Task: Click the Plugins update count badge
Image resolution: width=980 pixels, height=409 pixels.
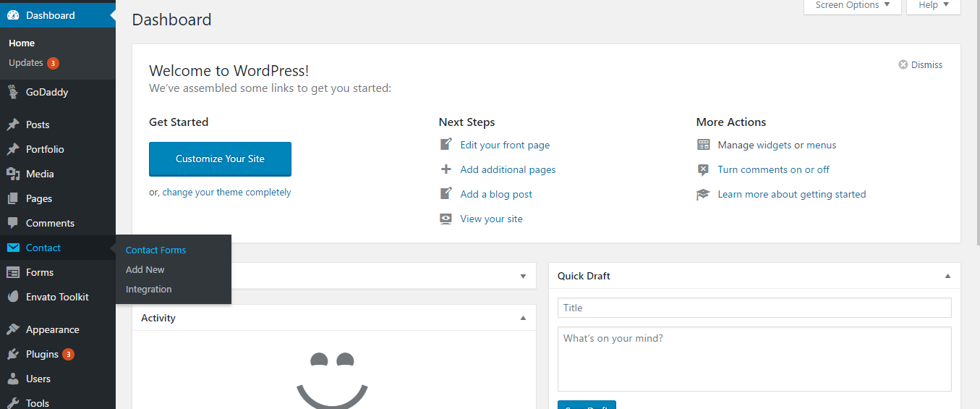Action: 68,354
